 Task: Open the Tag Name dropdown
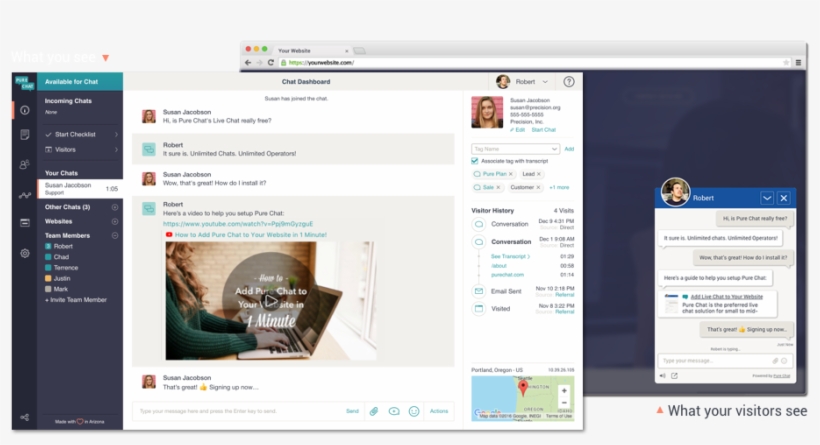(x=516, y=149)
